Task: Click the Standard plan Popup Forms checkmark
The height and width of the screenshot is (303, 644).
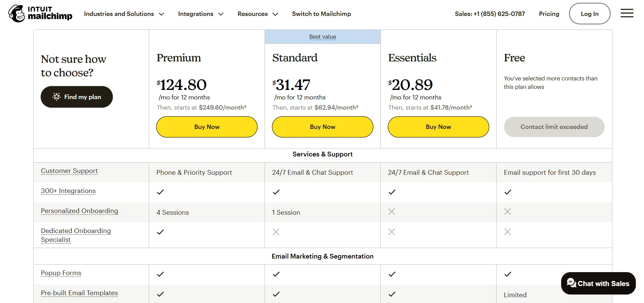Action: pyautogui.click(x=276, y=274)
